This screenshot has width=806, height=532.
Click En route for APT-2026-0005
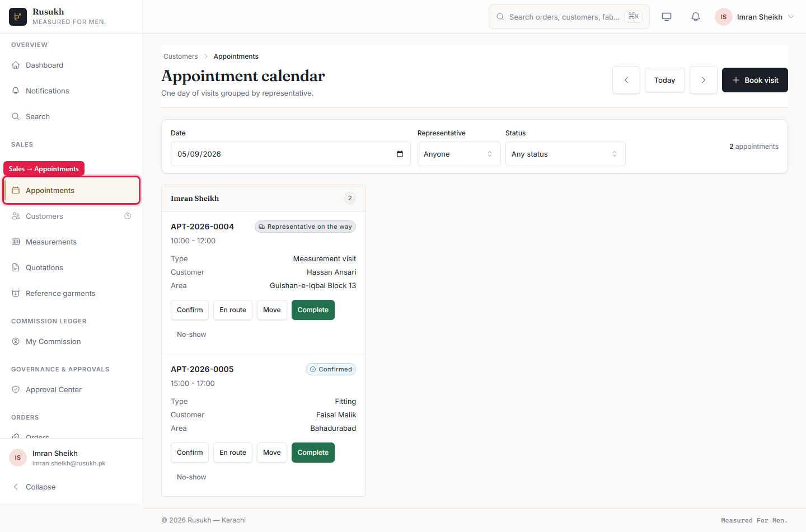click(233, 453)
